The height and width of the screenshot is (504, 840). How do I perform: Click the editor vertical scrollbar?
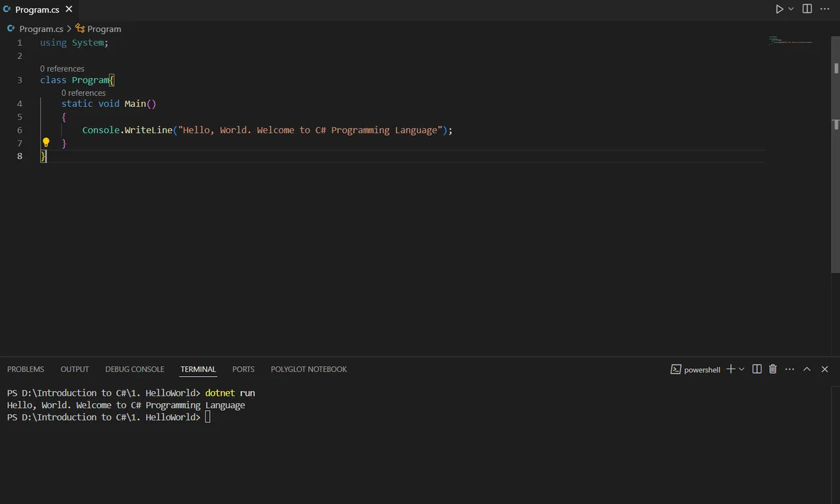[x=836, y=154]
